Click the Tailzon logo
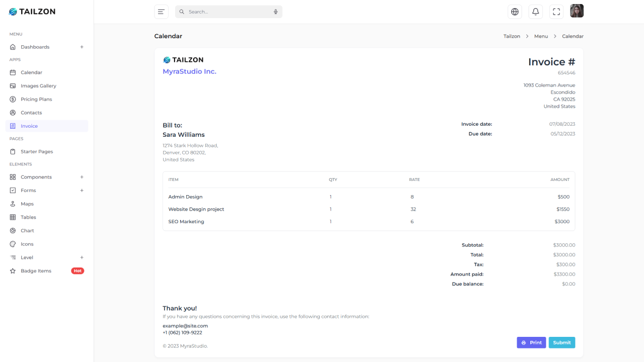 [x=32, y=11]
